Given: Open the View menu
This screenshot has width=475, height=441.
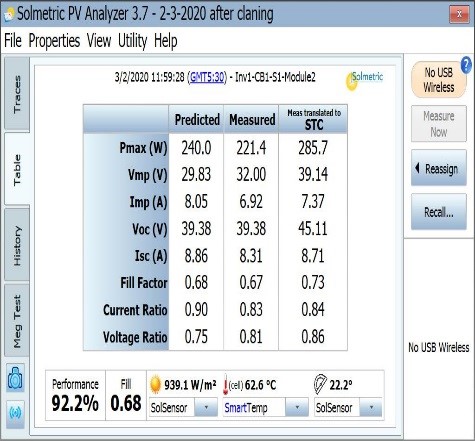Looking at the screenshot, I should pos(99,41).
